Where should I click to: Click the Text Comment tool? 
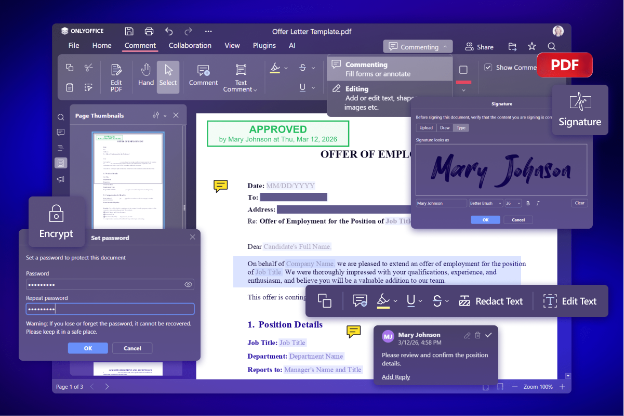pos(240,78)
